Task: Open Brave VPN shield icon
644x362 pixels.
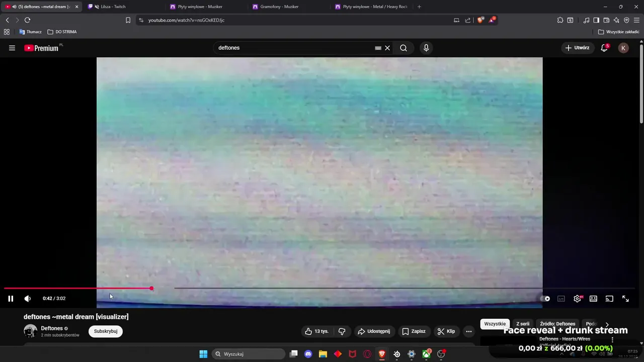Action: (x=626, y=20)
